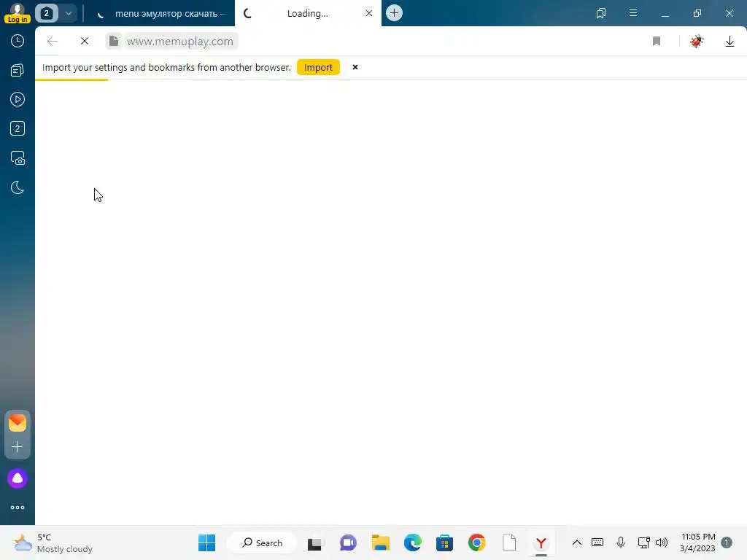Toggle dark mode with moon icon

pyautogui.click(x=18, y=187)
